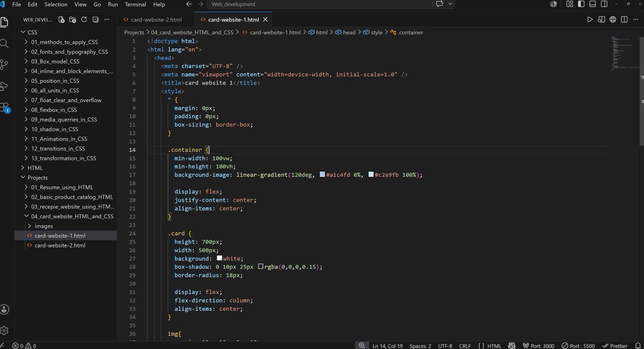644x349 pixels.
Task: Run the file with the play button
Action: (x=590, y=20)
